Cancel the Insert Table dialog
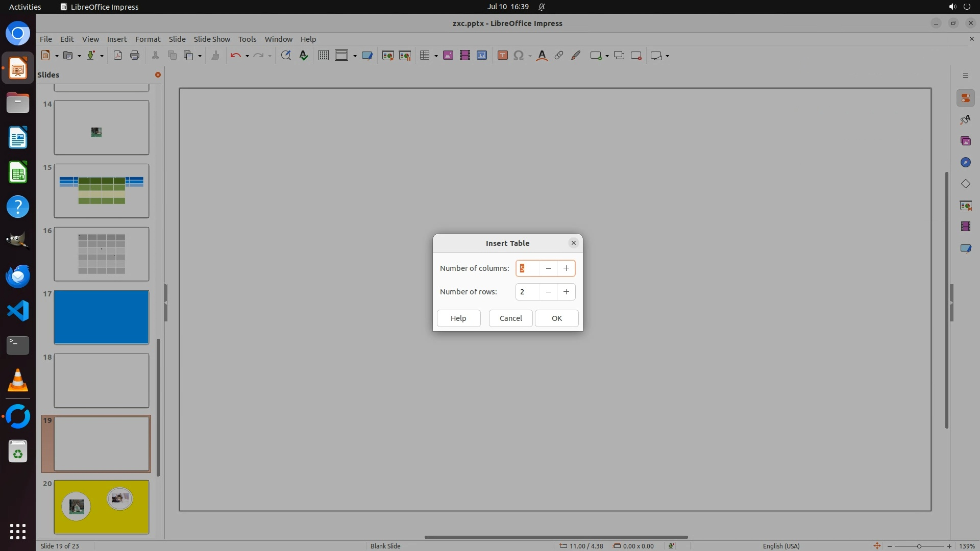 pyautogui.click(x=510, y=318)
